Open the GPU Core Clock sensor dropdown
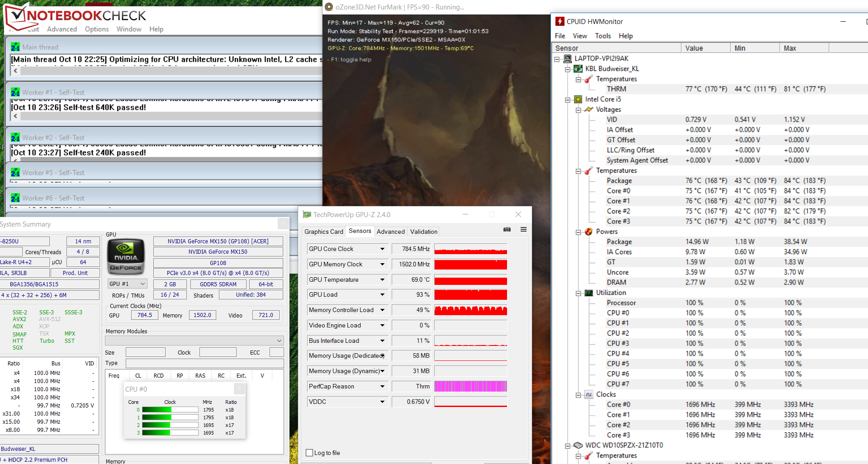Screen dimensions: 868x464 382,249
